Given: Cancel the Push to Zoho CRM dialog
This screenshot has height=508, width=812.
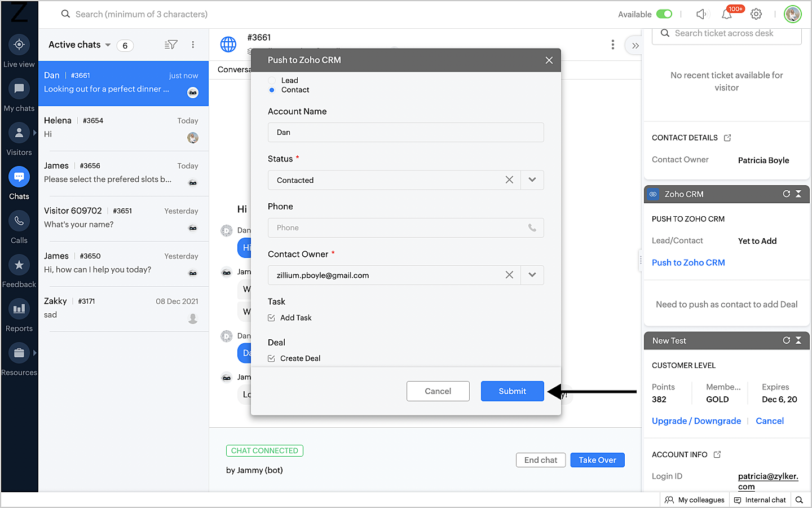Looking at the screenshot, I should pos(438,391).
